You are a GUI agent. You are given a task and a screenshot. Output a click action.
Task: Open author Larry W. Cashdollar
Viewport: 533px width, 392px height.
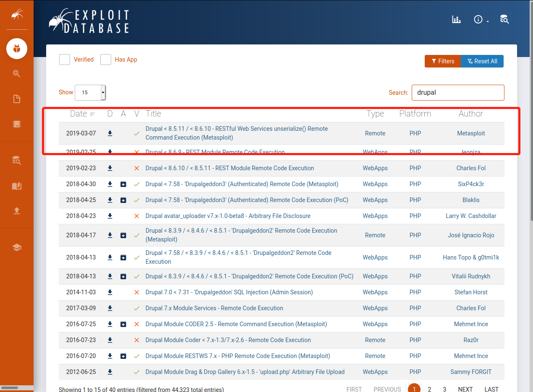471,216
